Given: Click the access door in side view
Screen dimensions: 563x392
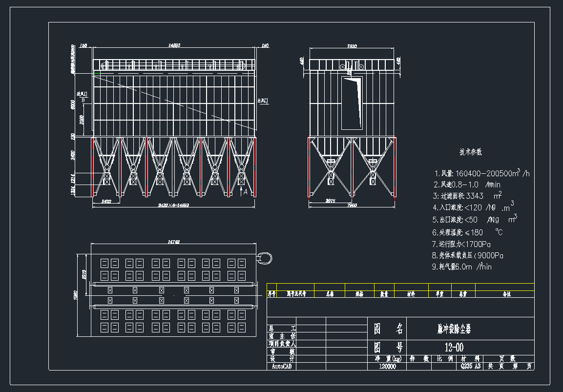Looking at the screenshot, I should click(x=352, y=103).
